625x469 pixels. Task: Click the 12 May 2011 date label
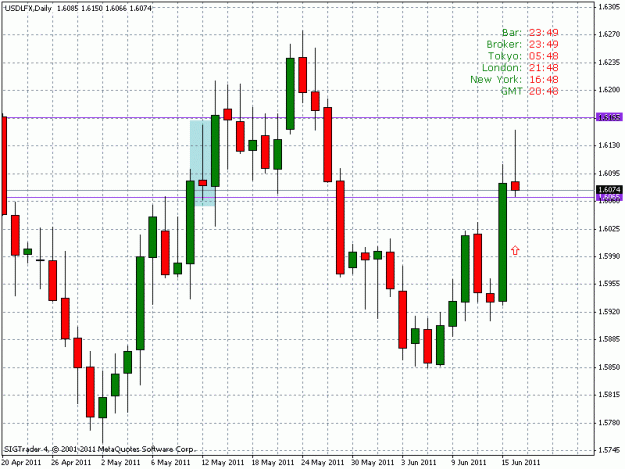pyautogui.click(x=223, y=462)
